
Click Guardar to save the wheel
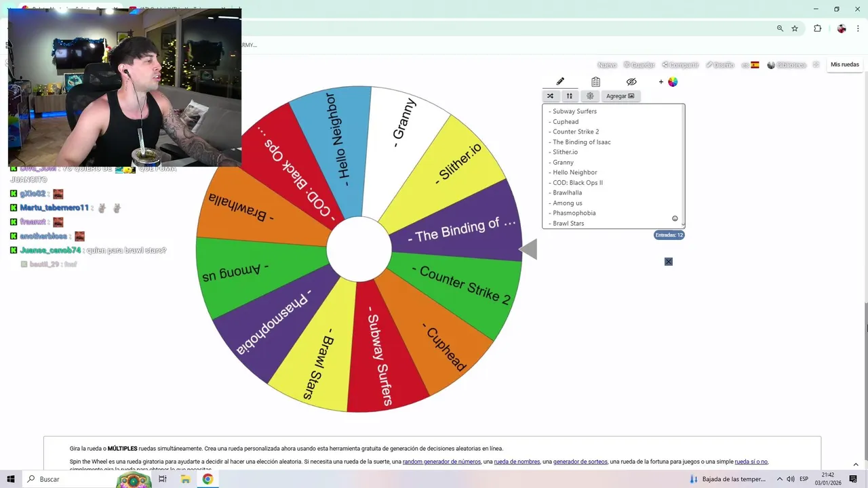[639, 65]
